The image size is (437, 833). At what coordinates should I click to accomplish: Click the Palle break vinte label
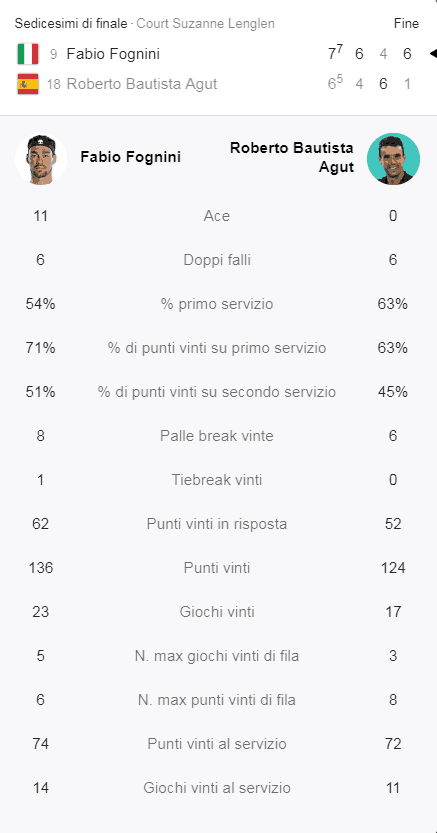(217, 436)
